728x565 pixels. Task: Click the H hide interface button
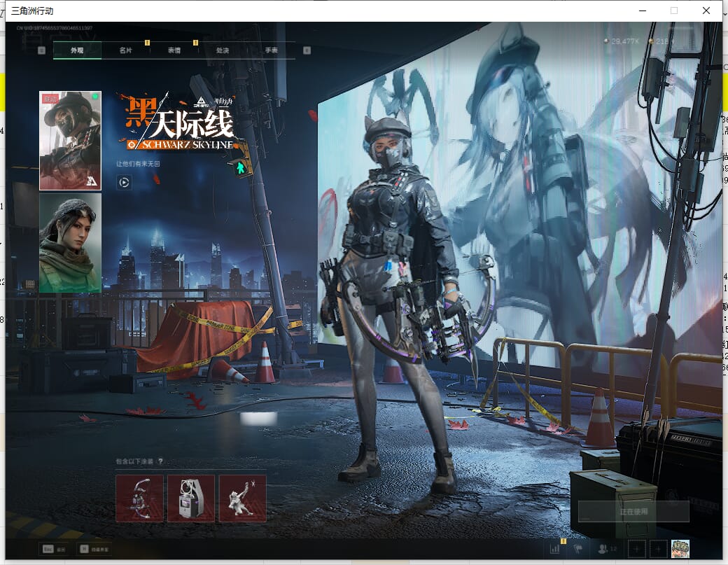(x=94, y=549)
